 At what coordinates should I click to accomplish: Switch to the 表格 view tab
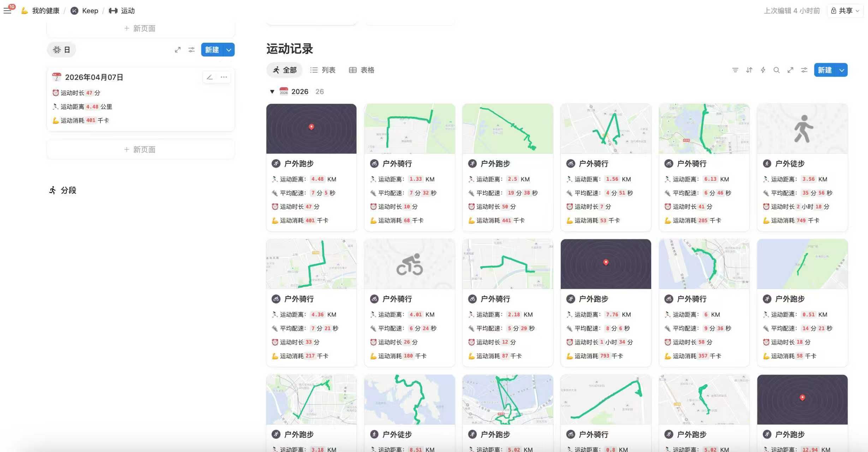pyautogui.click(x=362, y=70)
